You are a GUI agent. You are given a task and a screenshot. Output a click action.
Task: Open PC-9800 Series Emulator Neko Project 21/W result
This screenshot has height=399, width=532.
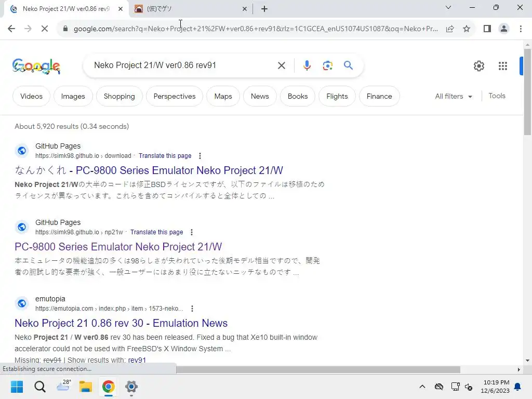coord(118,247)
